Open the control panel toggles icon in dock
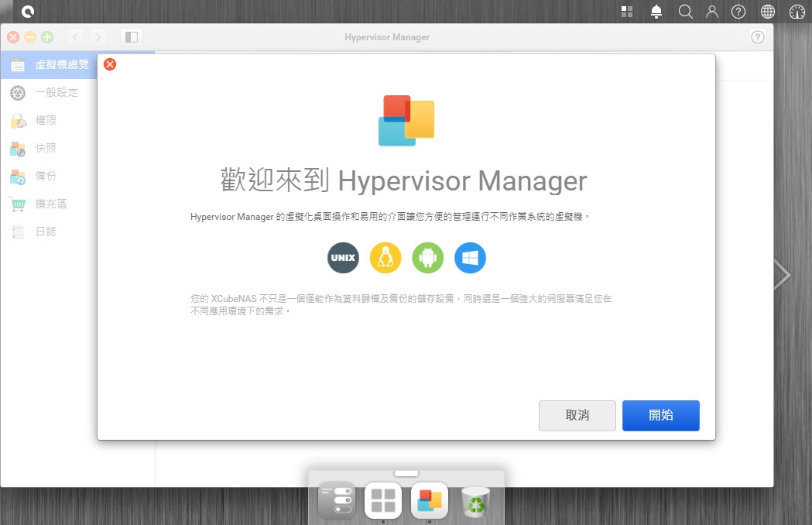 tap(337, 500)
